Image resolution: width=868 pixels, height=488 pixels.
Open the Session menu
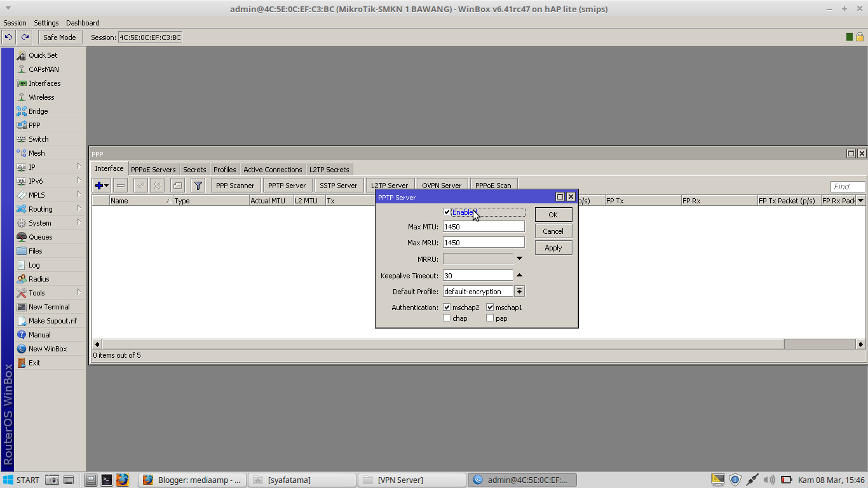(15, 23)
